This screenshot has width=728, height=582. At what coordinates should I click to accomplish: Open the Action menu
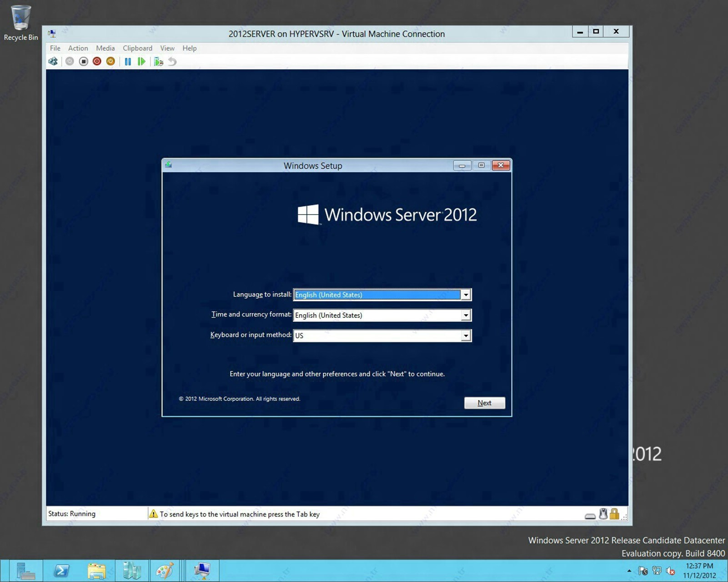(x=78, y=48)
